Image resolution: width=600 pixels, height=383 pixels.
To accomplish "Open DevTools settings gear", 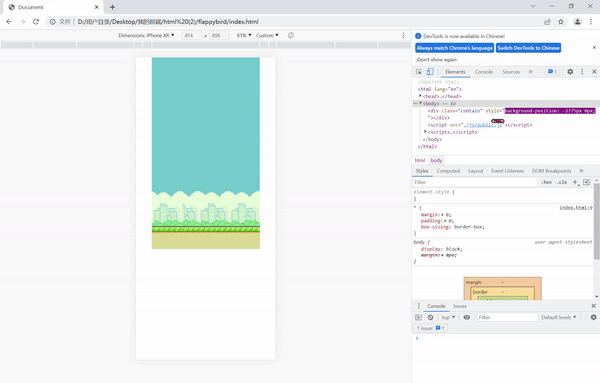I will 570,72.
